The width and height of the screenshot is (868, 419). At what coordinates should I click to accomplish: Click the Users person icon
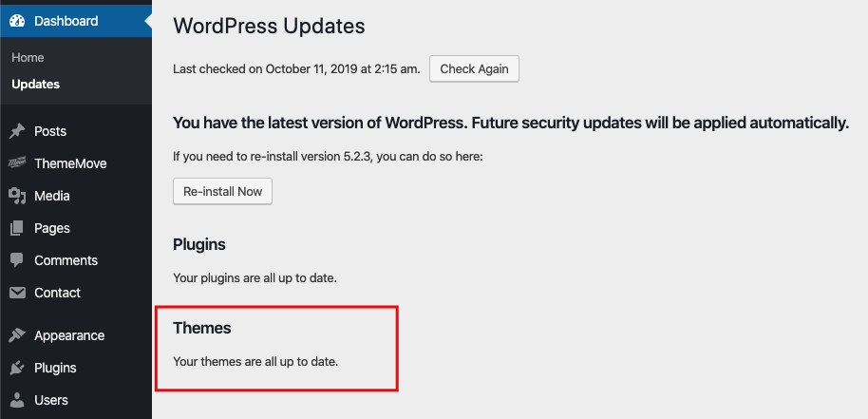point(17,400)
